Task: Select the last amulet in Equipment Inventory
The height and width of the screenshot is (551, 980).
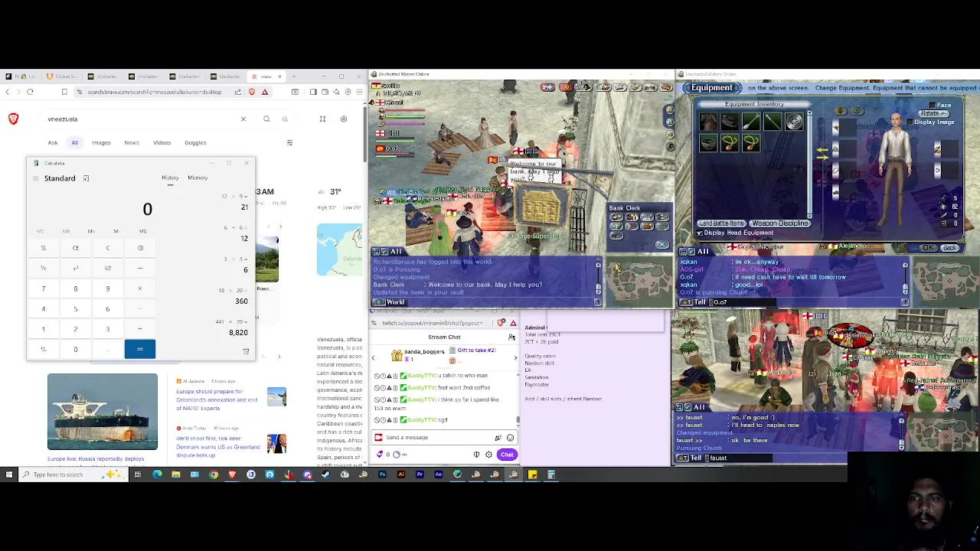Action: pos(751,143)
